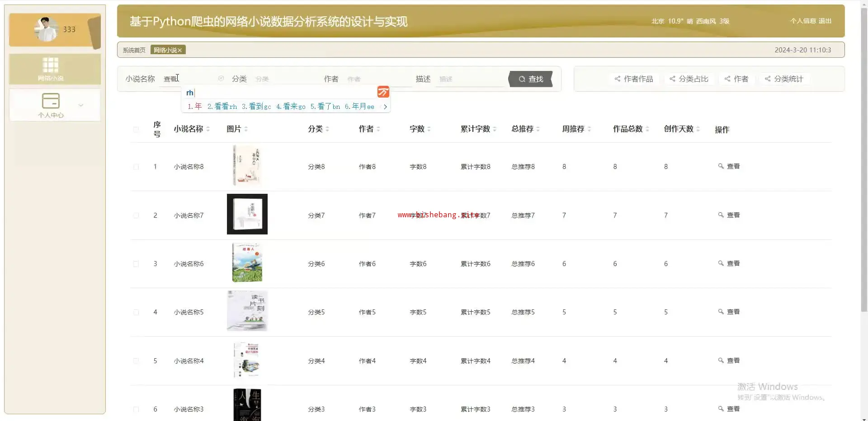Click the Sogou input method logo icon
The width and height of the screenshot is (868, 421).
click(383, 92)
